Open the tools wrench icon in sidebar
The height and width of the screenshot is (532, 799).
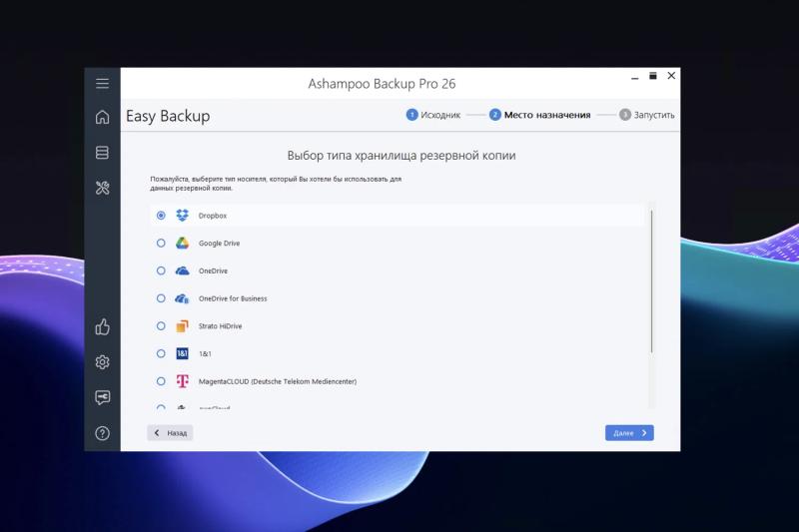(x=102, y=188)
